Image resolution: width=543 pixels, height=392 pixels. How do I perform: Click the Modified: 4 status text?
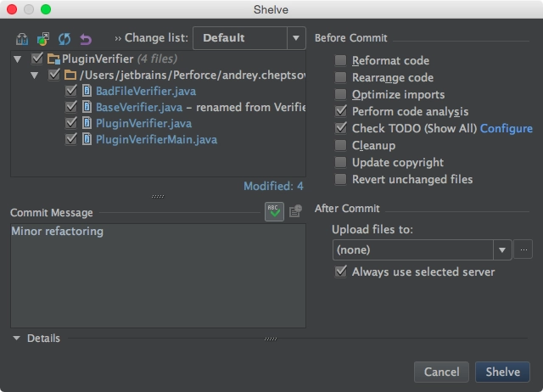click(273, 187)
